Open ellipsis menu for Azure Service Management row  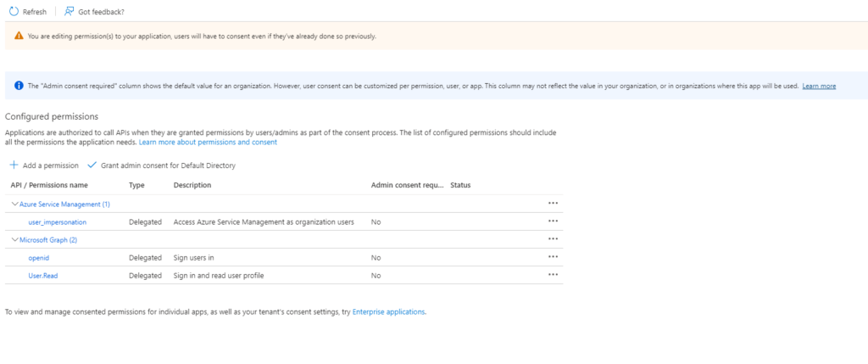[x=553, y=204]
